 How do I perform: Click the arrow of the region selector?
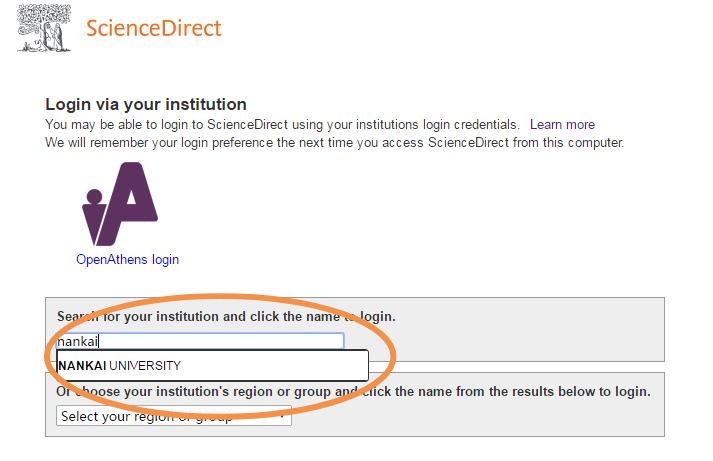[x=283, y=416]
